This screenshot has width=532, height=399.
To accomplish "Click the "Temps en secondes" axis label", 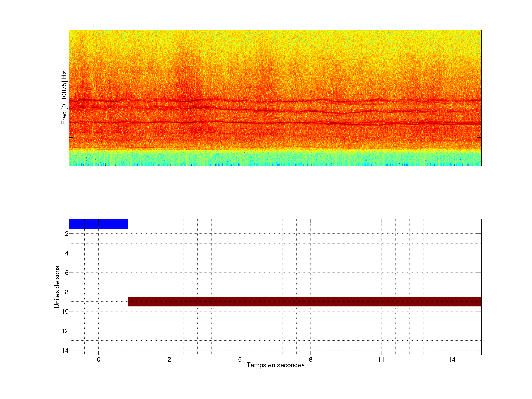I will (x=275, y=365).
